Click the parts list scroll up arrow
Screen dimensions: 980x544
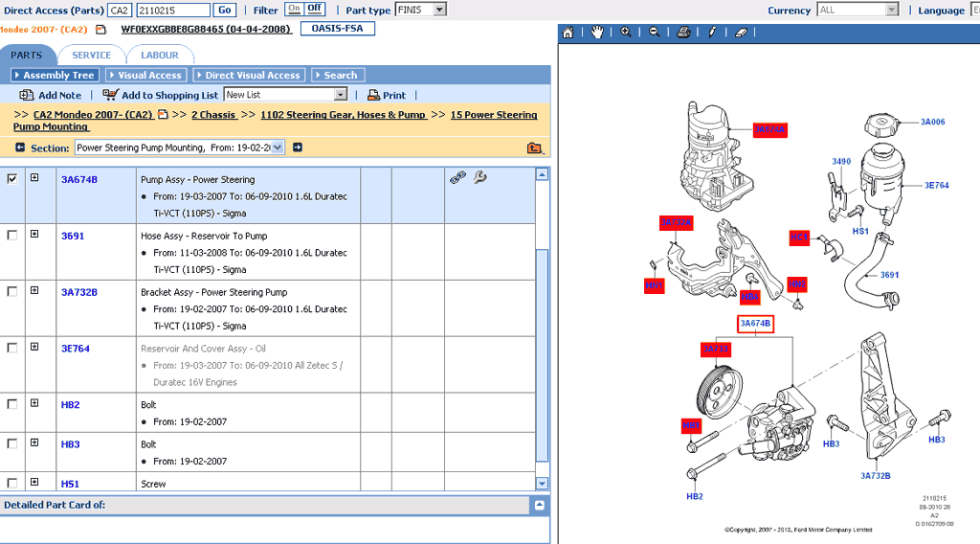pyautogui.click(x=542, y=174)
